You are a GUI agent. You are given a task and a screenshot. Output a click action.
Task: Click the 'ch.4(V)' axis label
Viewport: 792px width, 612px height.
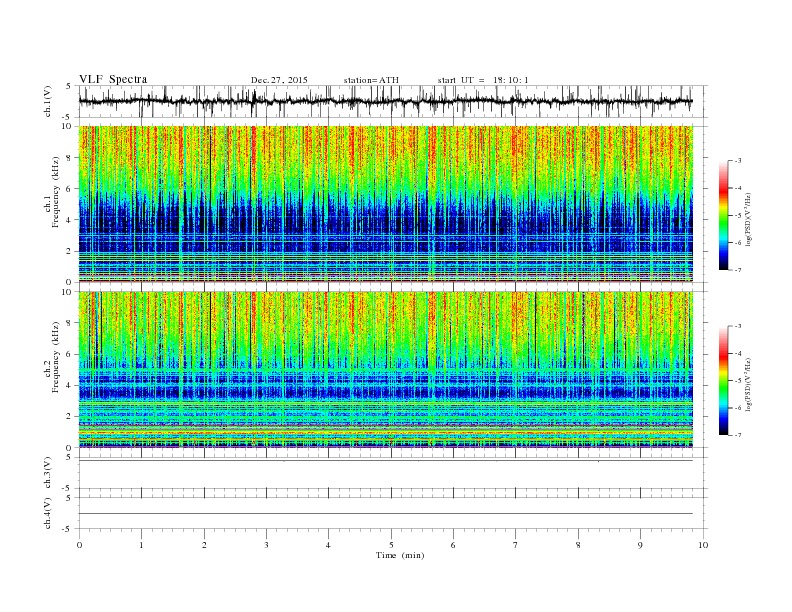point(48,513)
